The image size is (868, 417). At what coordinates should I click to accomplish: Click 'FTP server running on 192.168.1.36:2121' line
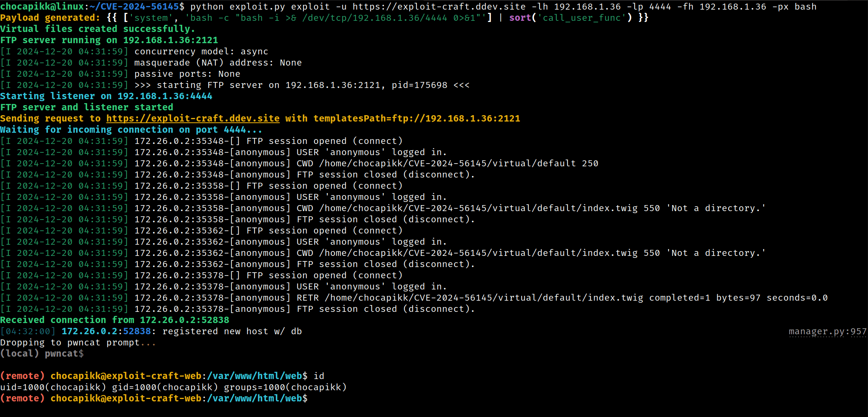[109, 40]
